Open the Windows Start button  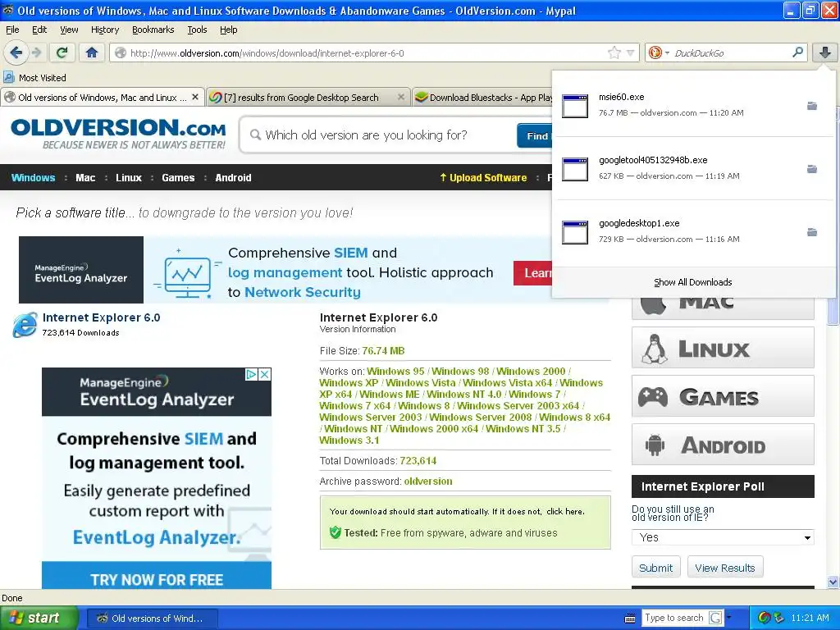coord(39,618)
